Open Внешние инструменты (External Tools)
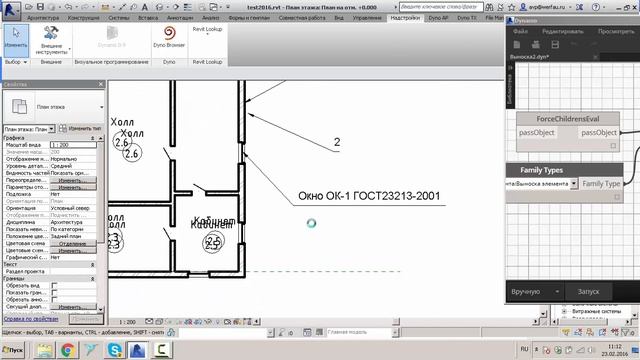 [x=51, y=40]
